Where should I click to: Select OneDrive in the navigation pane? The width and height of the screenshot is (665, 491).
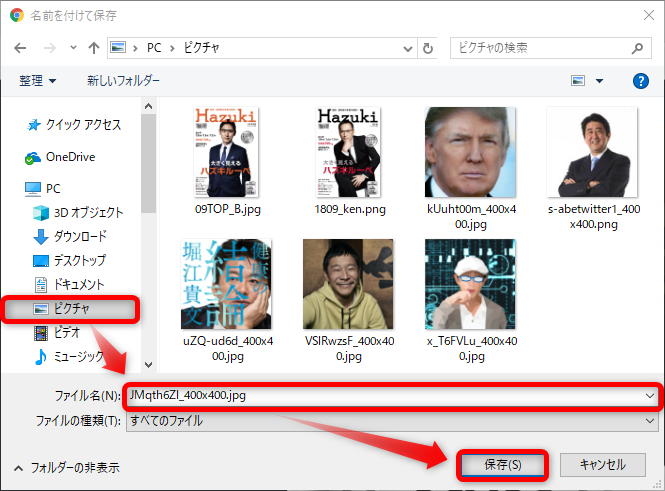pos(70,157)
